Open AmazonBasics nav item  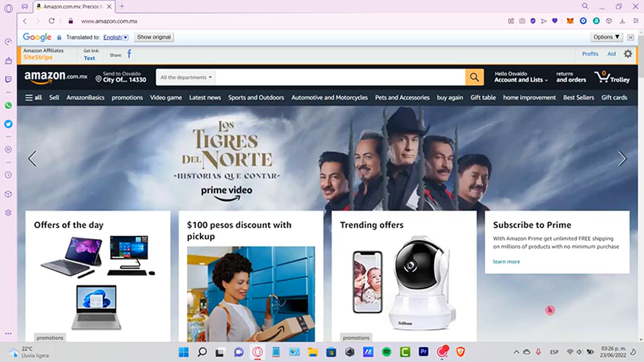click(85, 98)
